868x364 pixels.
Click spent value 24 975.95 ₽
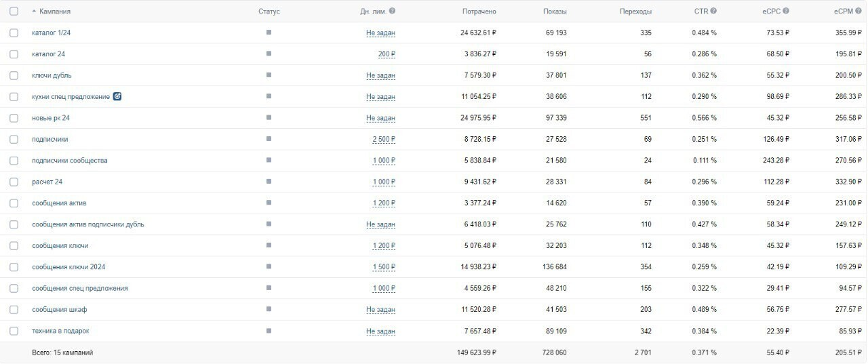point(479,118)
